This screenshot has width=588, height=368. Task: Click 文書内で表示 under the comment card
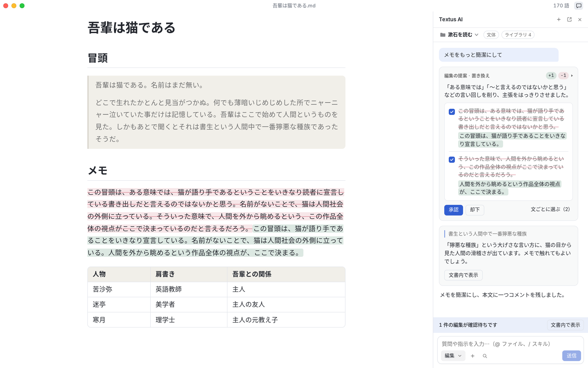tap(463, 275)
